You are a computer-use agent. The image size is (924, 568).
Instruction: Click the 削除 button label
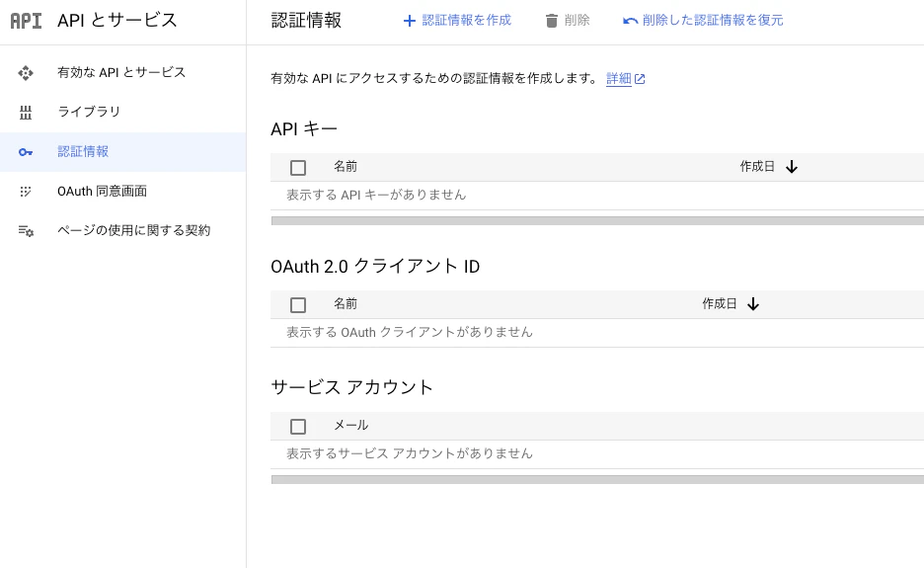[577, 21]
